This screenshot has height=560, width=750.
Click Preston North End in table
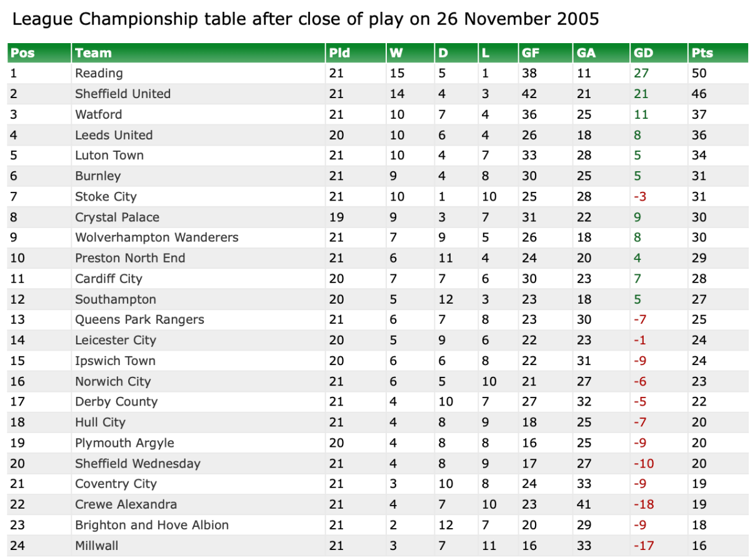[130, 258]
